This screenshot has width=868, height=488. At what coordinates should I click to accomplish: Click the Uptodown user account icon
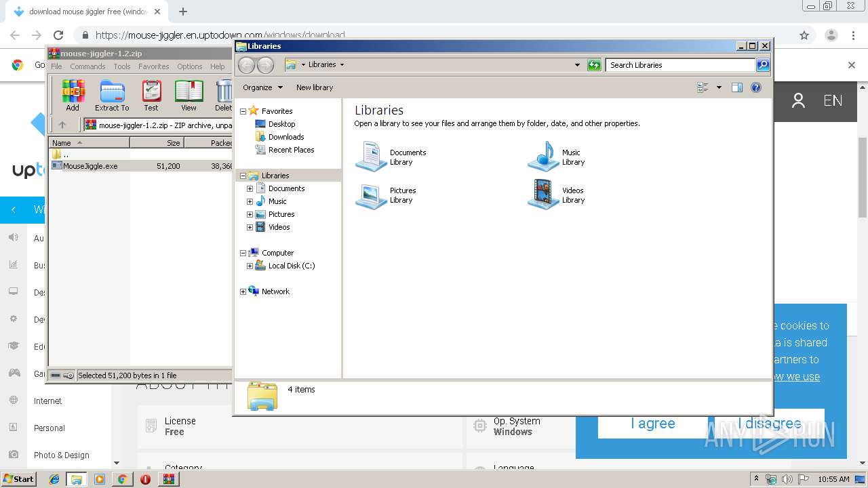[x=798, y=101]
